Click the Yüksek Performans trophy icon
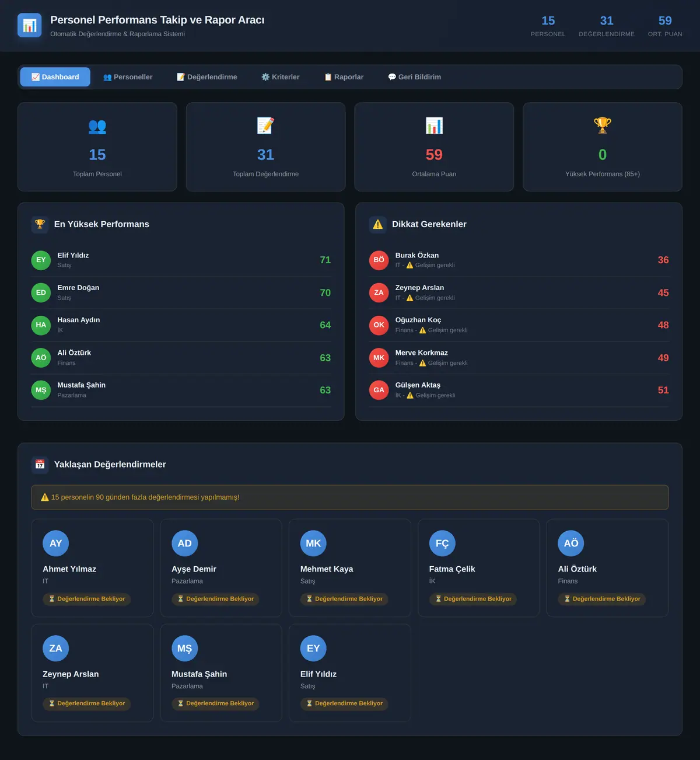 [x=603, y=126]
